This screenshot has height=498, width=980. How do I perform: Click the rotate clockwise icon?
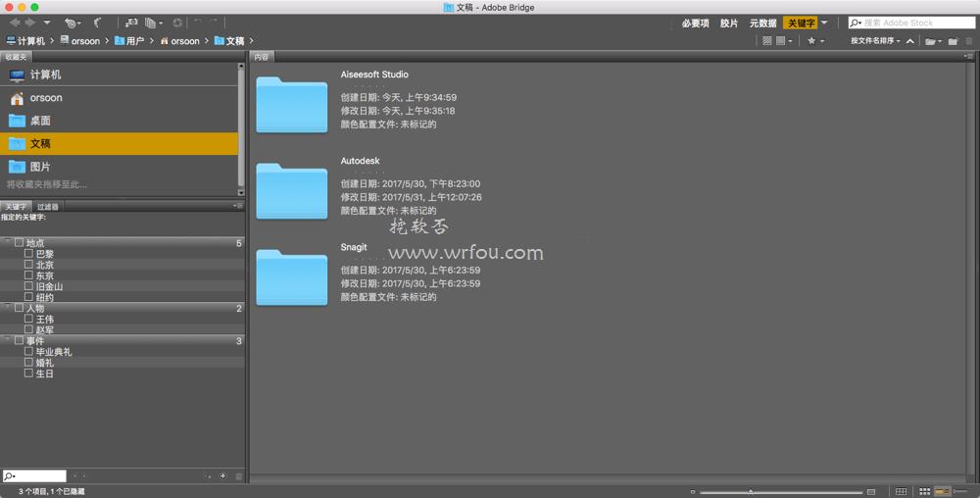214,23
